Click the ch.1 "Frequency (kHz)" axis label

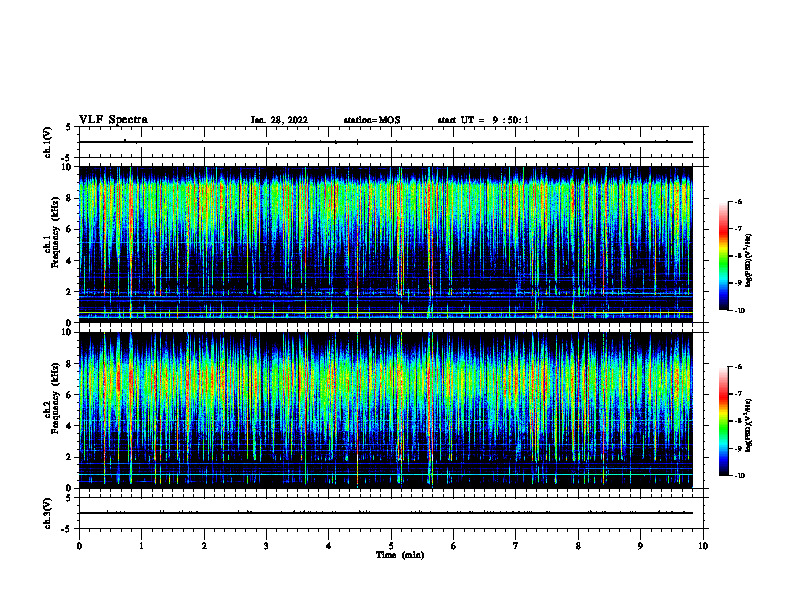tap(55, 232)
